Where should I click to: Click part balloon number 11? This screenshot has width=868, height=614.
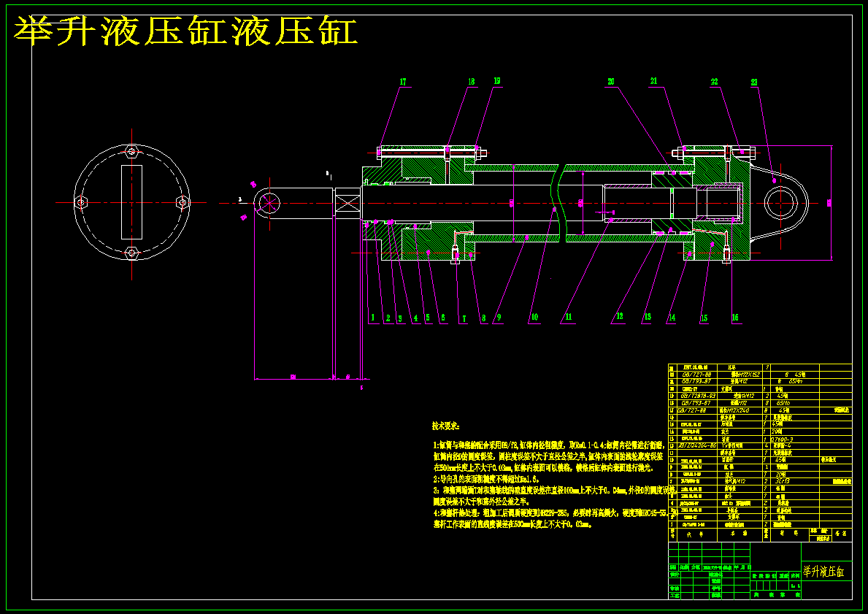point(568,318)
